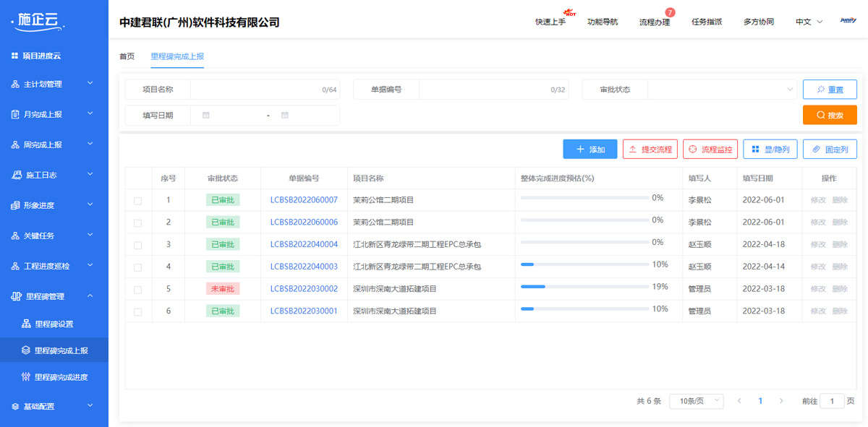Focus the 单据编号 input field
The image size is (868, 427).
point(493,90)
